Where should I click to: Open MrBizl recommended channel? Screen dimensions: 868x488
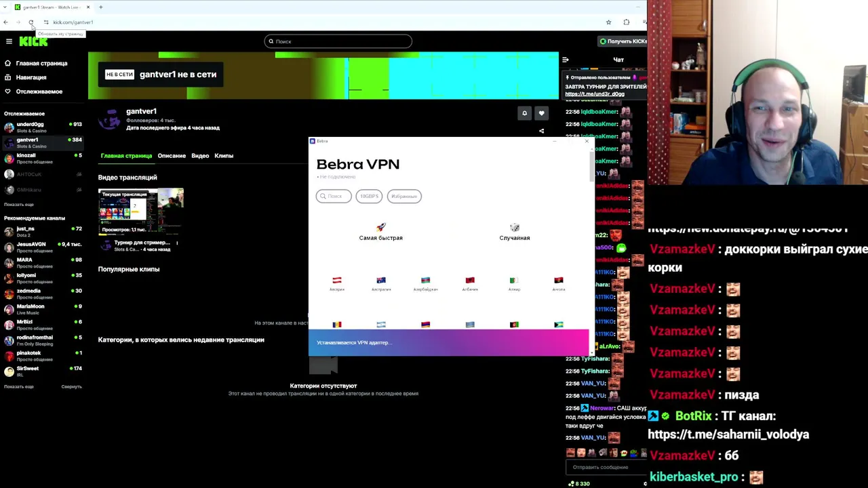click(x=42, y=325)
